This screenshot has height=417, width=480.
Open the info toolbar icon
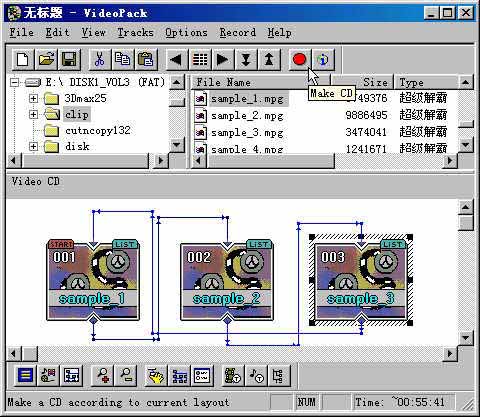[323, 60]
